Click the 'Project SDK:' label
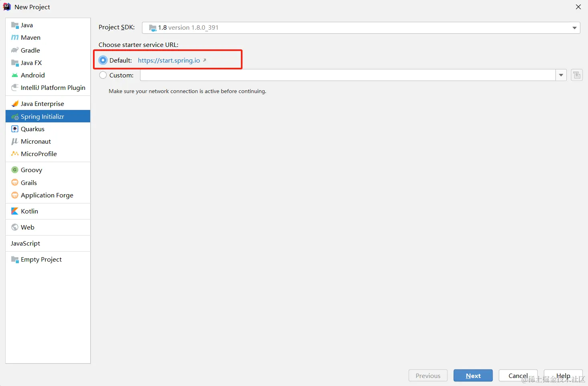The image size is (588, 386). 117,27
